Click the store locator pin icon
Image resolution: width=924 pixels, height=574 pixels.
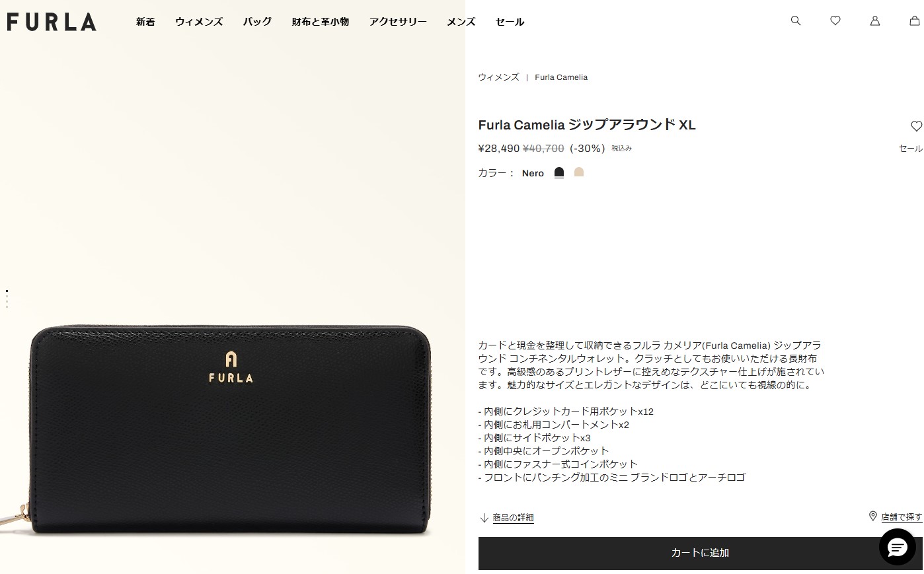[x=872, y=516]
